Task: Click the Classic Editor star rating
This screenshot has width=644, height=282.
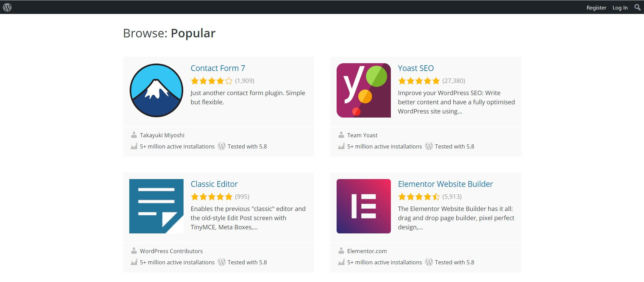Action: click(x=212, y=197)
